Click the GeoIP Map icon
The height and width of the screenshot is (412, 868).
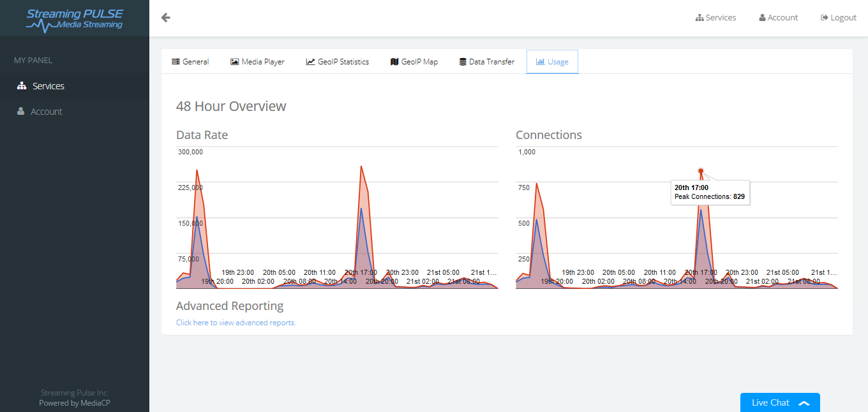point(394,62)
